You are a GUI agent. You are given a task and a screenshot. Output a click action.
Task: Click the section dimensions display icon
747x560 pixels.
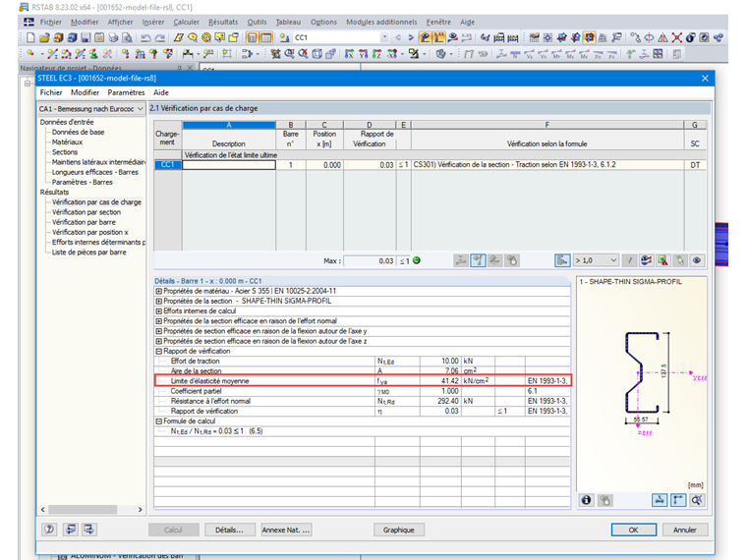click(x=660, y=500)
